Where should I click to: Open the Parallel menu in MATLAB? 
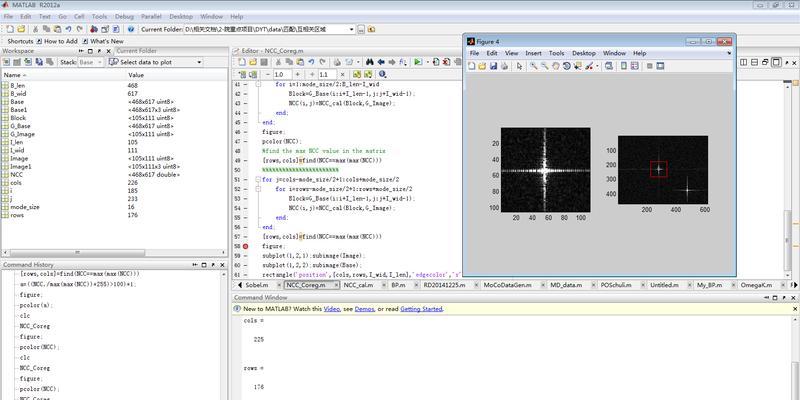coord(151,17)
